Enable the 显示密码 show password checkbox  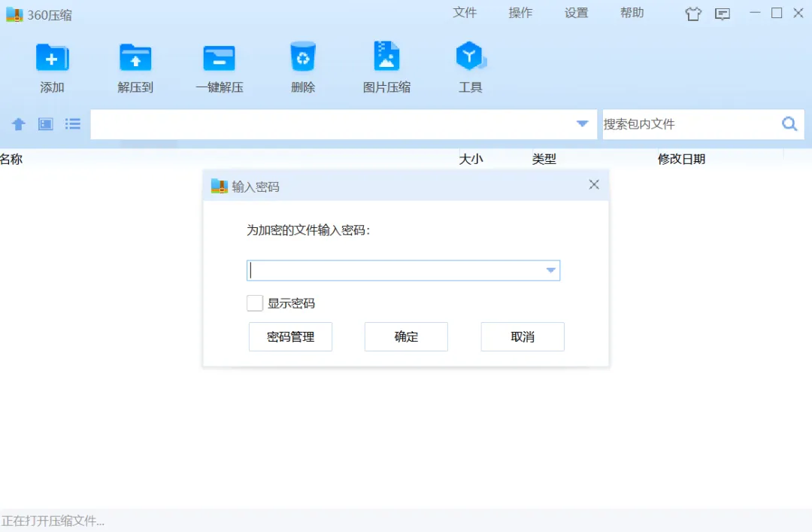tap(254, 303)
